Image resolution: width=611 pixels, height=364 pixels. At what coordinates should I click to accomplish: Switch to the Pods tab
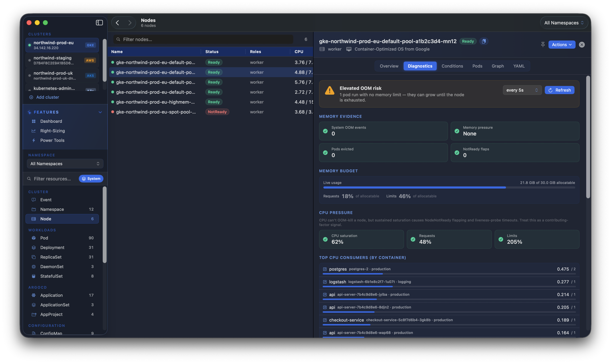click(x=477, y=66)
